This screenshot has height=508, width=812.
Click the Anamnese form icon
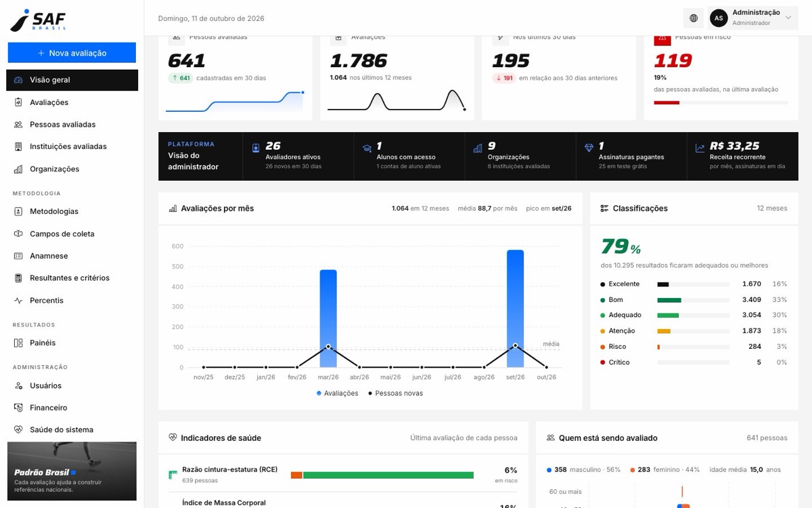(18, 256)
